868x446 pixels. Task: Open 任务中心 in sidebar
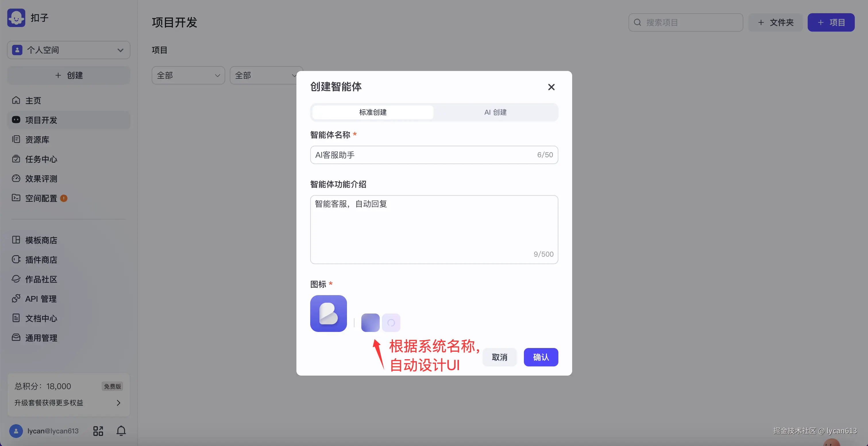pos(41,159)
